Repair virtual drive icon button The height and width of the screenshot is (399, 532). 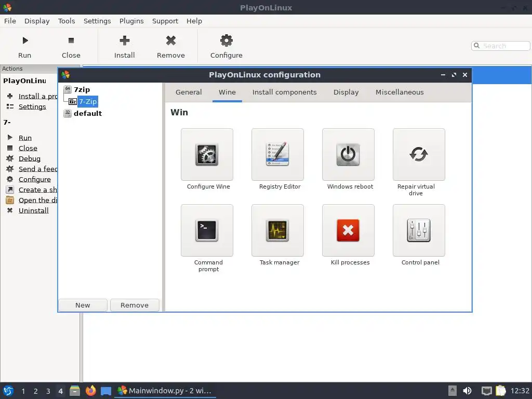pos(419,154)
